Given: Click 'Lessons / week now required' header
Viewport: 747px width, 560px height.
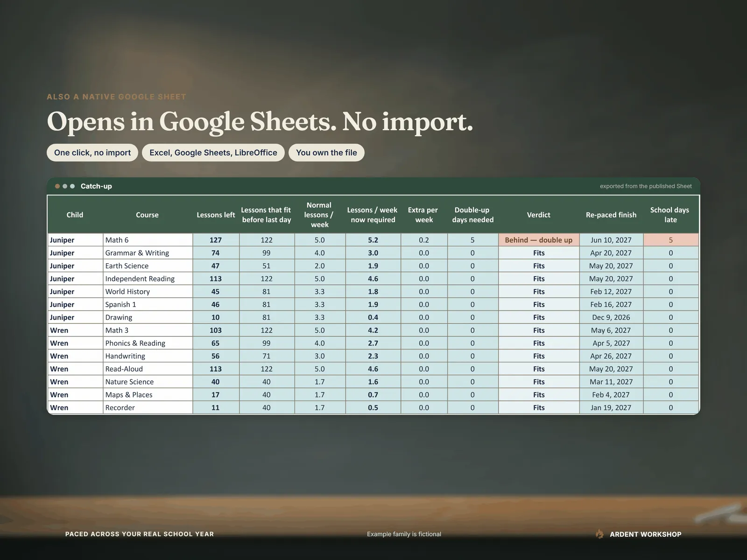Looking at the screenshot, I should [373, 215].
